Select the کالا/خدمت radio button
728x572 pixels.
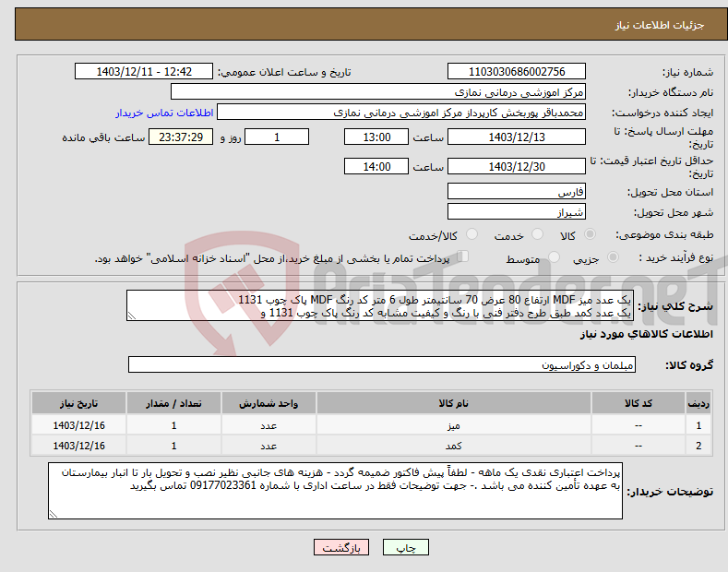pos(471,234)
